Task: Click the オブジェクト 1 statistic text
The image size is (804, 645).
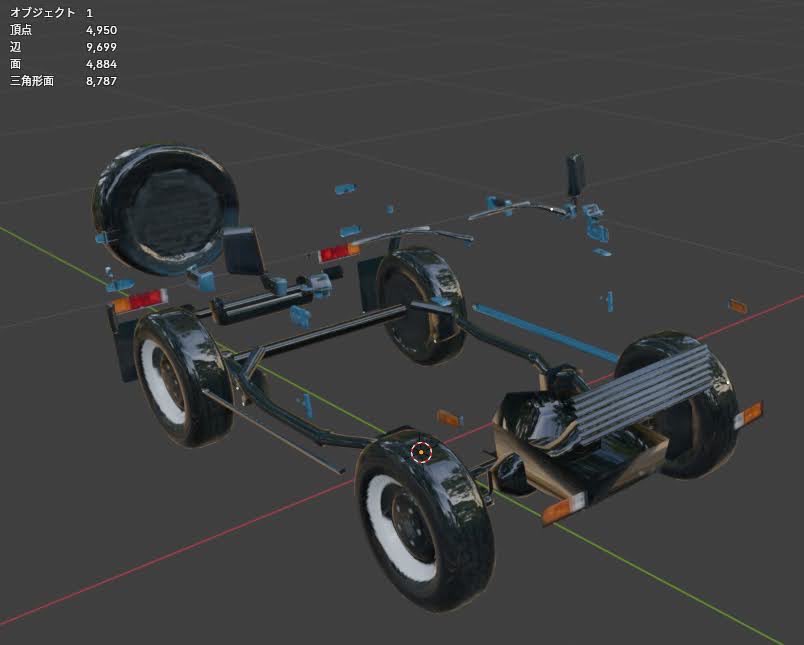Action: click(x=51, y=13)
